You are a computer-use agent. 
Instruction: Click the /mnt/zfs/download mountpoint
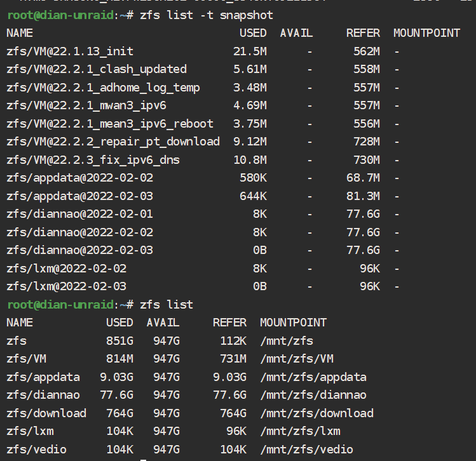[317, 413]
